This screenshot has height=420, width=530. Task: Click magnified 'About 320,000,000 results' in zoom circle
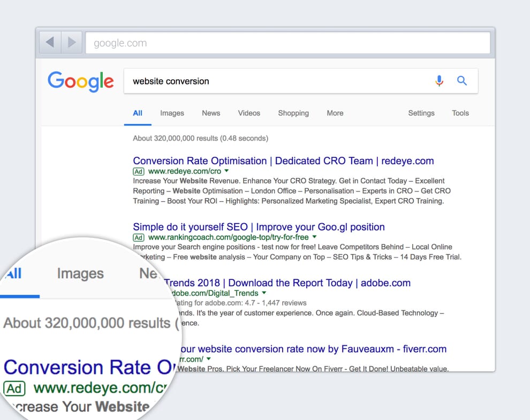87,323
